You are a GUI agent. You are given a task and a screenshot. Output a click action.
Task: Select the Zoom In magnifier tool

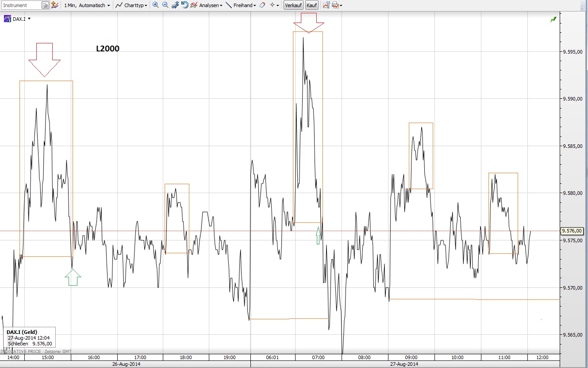[x=155, y=5]
